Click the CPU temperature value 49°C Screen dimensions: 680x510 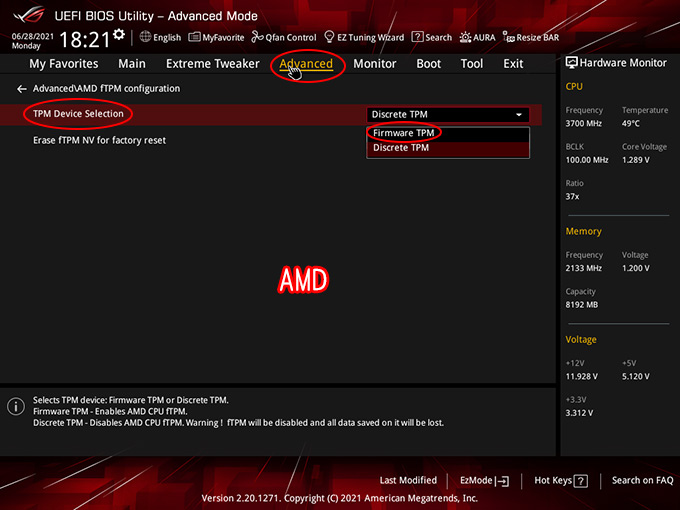[x=631, y=124]
